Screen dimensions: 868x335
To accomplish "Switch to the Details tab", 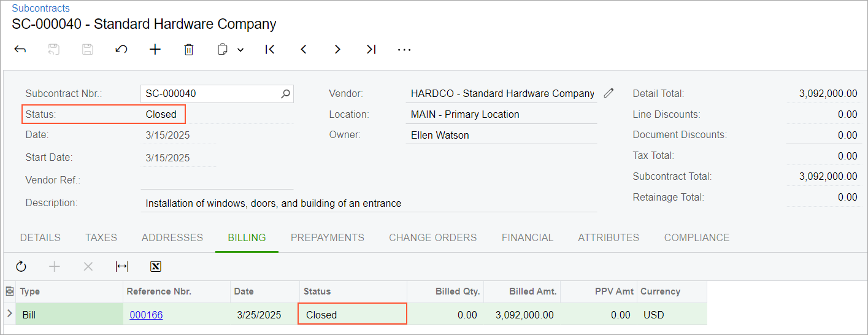I will pos(40,237).
